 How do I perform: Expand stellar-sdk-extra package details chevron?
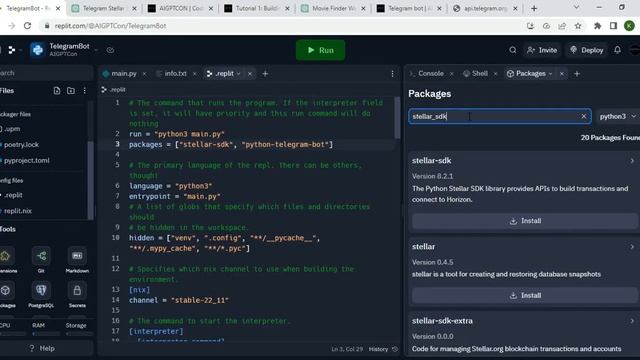[x=632, y=321]
